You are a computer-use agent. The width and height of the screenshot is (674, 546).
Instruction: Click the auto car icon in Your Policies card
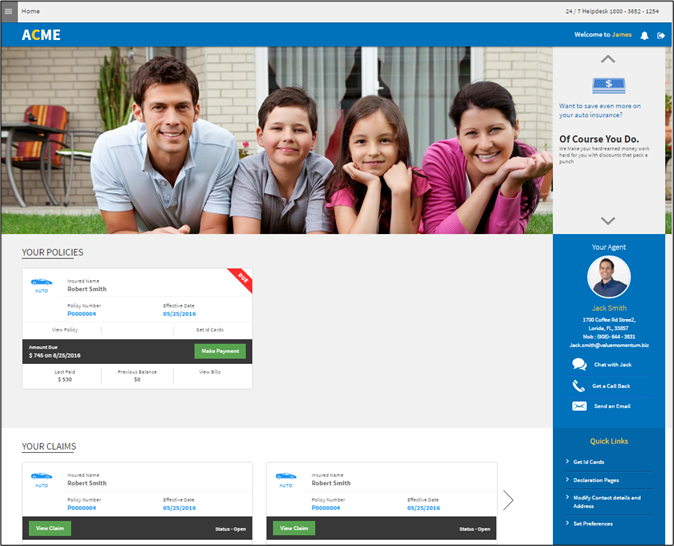42,282
